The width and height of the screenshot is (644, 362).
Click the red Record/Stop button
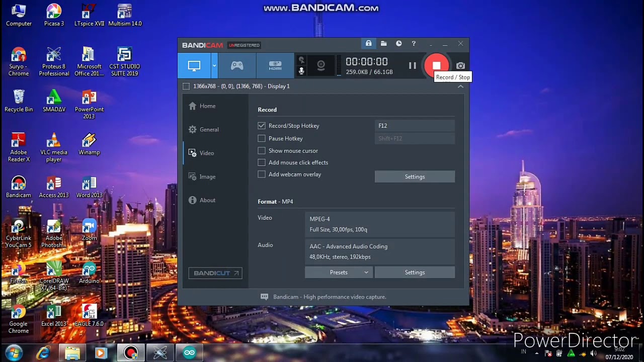click(x=436, y=65)
